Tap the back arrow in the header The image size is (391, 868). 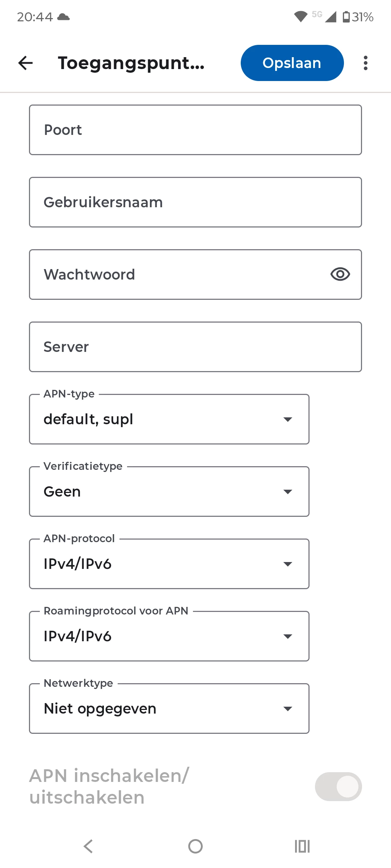25,63
